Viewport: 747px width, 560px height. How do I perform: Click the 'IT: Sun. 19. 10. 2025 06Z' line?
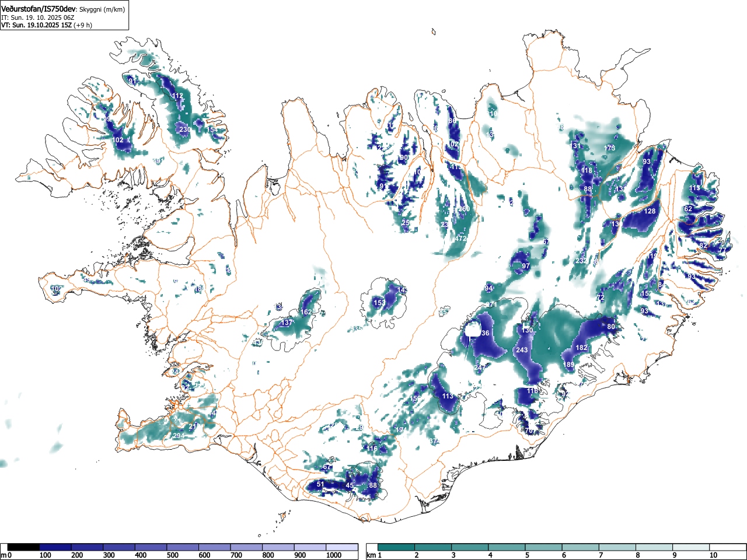tap(38, 17)
